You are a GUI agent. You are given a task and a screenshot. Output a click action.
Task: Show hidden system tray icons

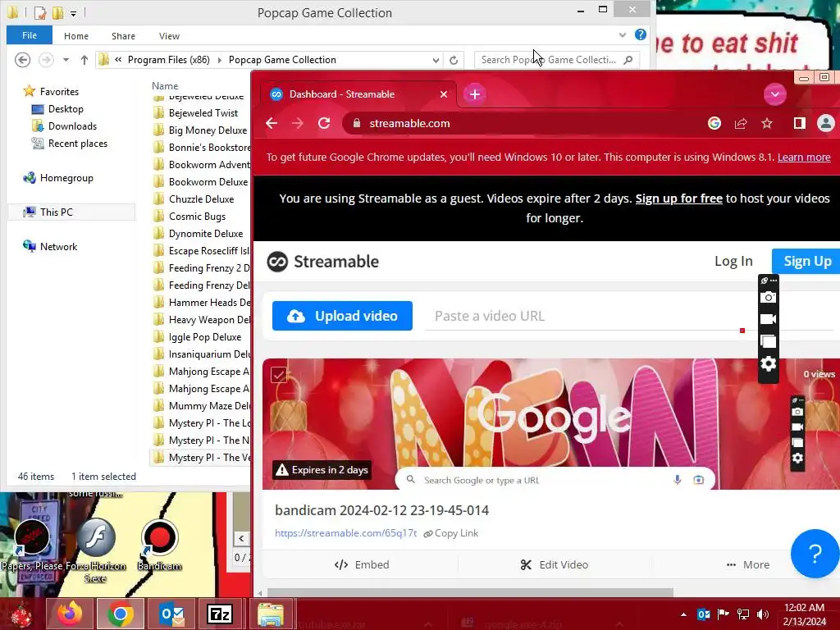[x=683, y=614]
